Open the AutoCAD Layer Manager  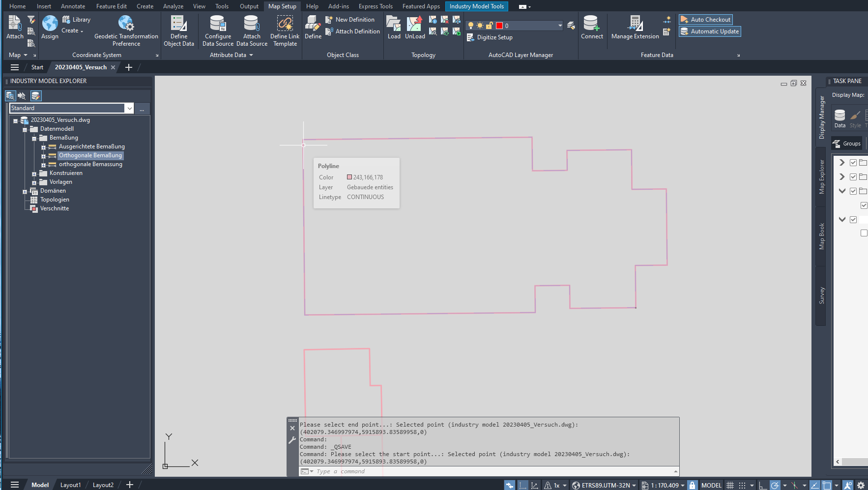point(571,26)
